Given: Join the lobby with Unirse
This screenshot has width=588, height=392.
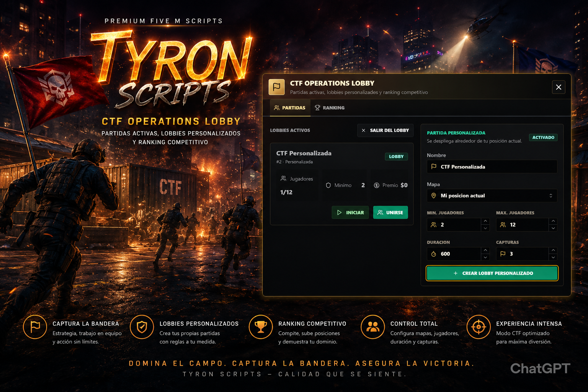Looking at the screenshot, I should coord(390,212).
